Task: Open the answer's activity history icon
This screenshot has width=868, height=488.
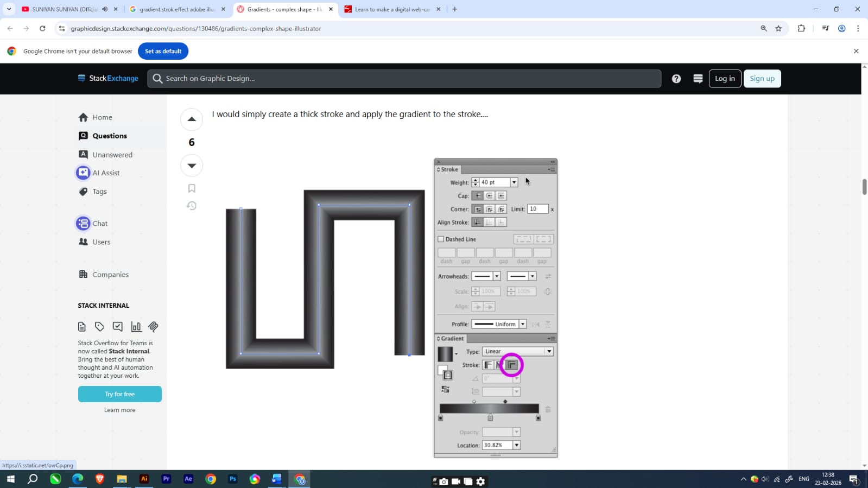Action: [192, 206]
